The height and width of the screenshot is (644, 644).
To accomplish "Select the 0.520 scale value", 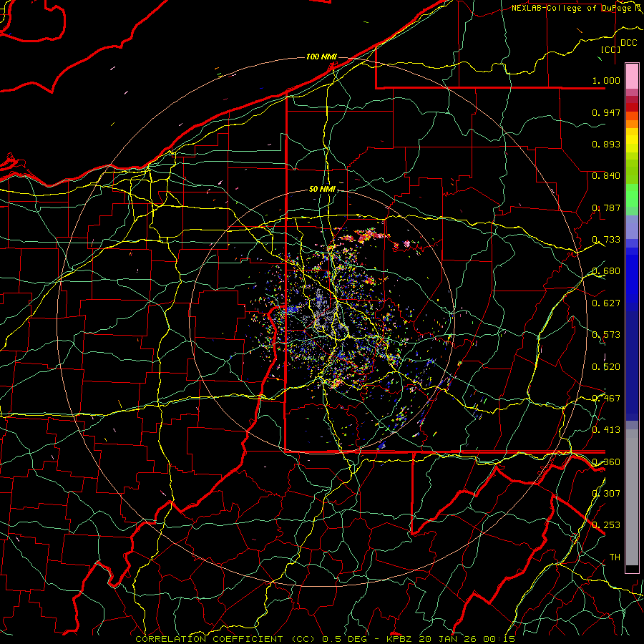I will (x=606, y=366).
